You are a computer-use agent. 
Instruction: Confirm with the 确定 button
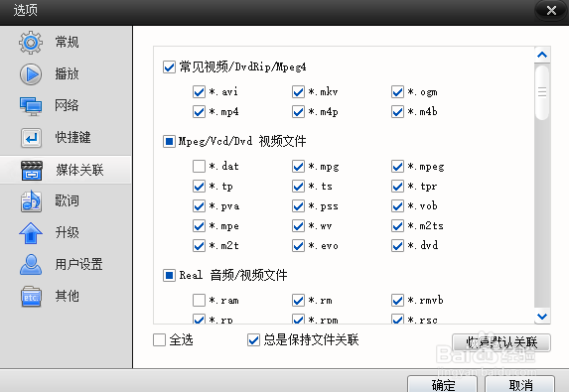pos(443,384)
